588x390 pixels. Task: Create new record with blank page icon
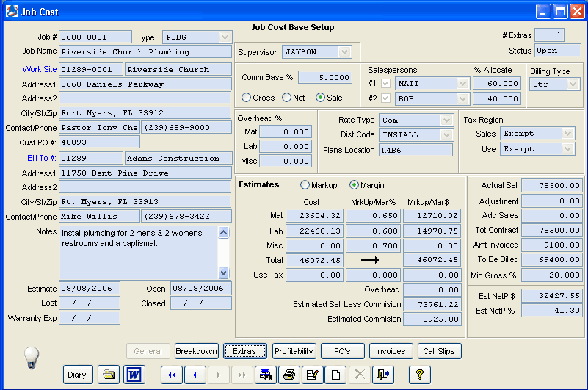click(x=336, y=375)
